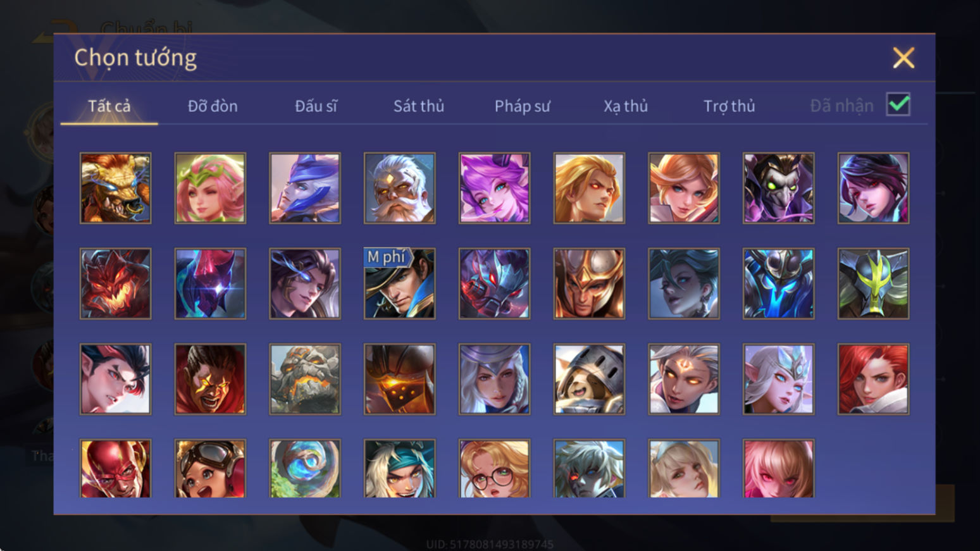
Task: Pick the red-masked Flash hero portrait
Action: tap(115, 469)
